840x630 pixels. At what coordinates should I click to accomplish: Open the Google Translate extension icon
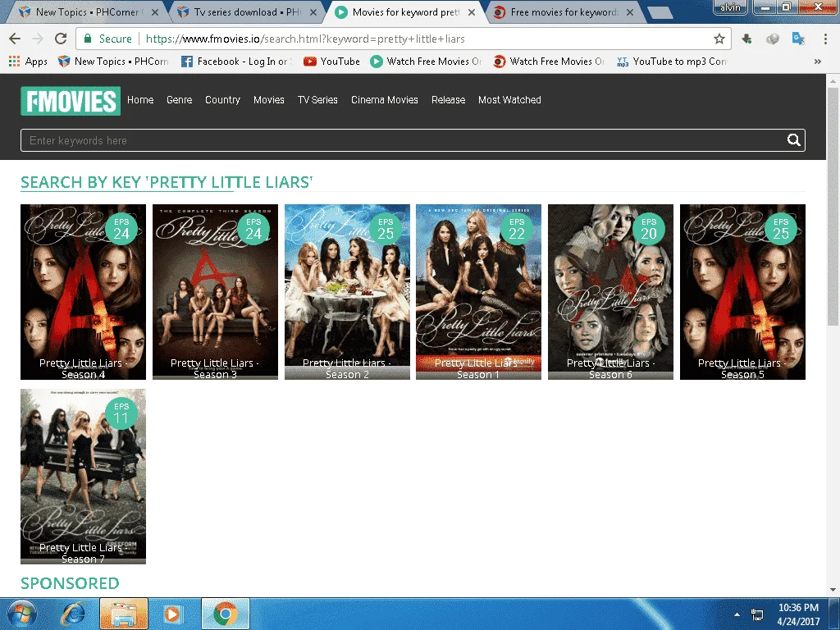coord(798,39)
